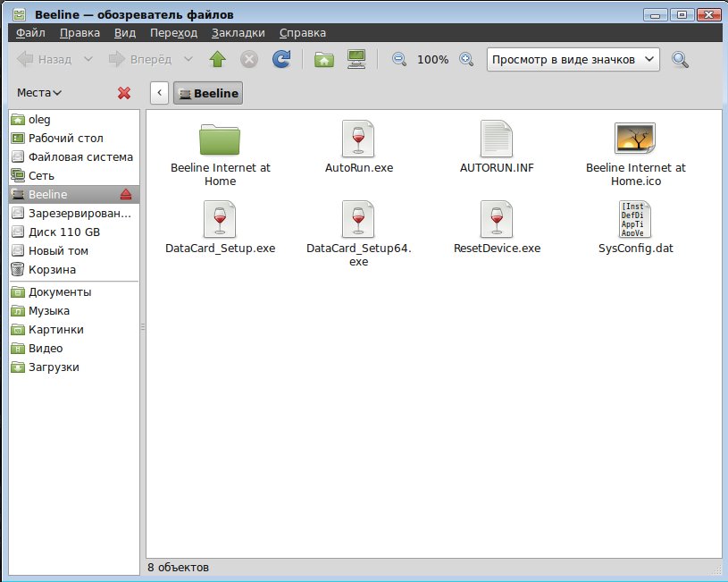Click the Beeline path bar button
The image size is (728, 582).
[x=208, y=93]
